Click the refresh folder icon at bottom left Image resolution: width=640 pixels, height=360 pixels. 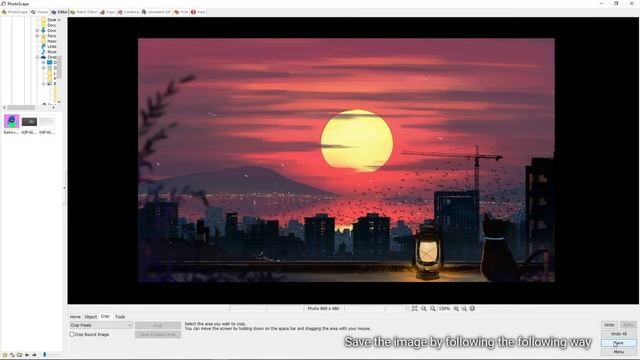click(x=12, y=355)
